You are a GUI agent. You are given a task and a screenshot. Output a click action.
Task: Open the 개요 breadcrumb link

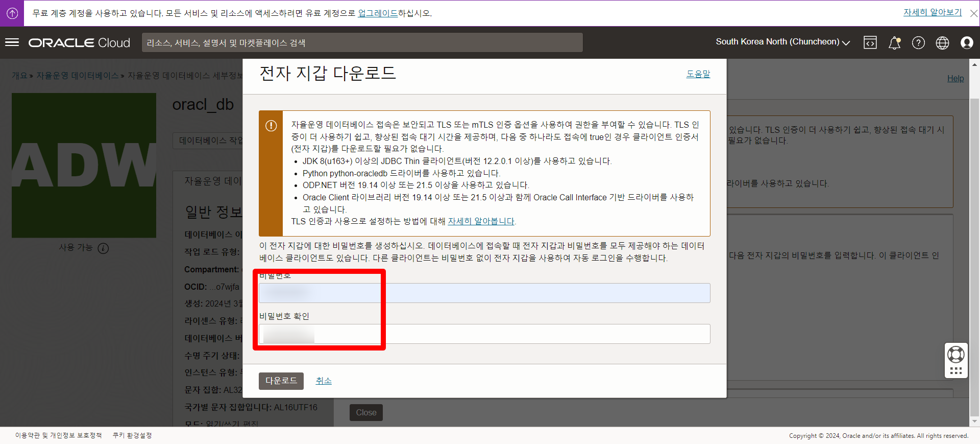pos(19,76)
